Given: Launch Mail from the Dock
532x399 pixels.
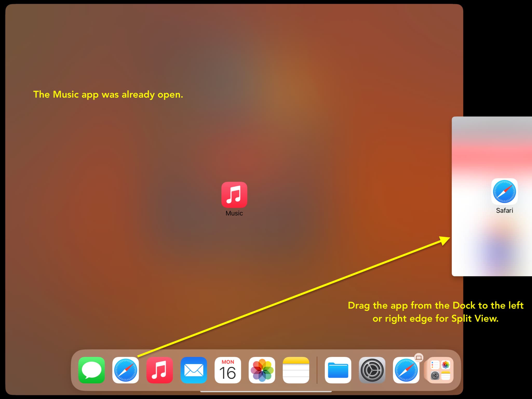Looking at the screenshot, I should (194, 370).
